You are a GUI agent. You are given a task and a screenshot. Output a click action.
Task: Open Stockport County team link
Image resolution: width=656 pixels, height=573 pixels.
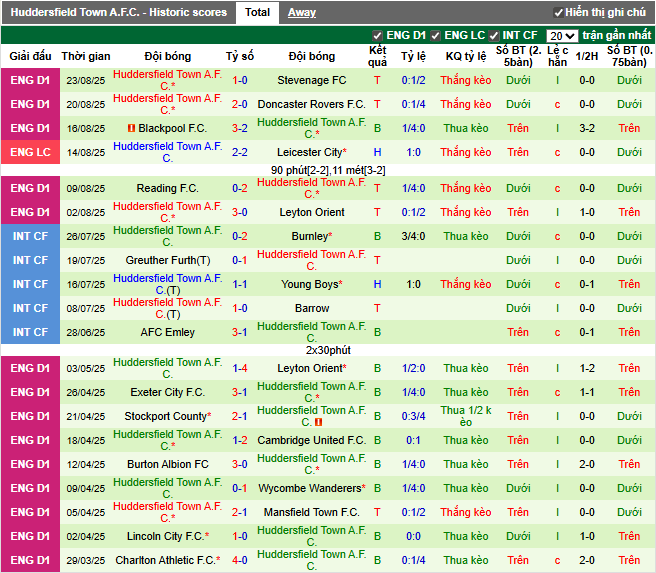pyautogui.click(x=166, y=416)
